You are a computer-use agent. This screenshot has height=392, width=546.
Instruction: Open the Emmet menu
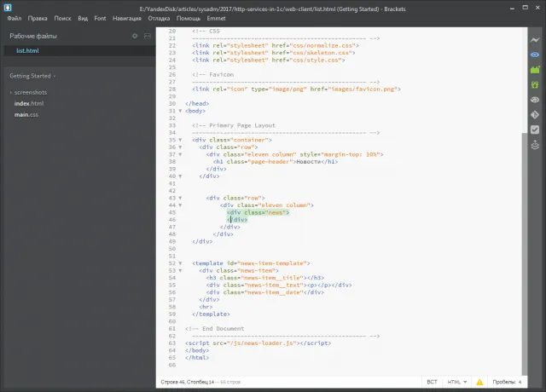(x=216, y=18)
